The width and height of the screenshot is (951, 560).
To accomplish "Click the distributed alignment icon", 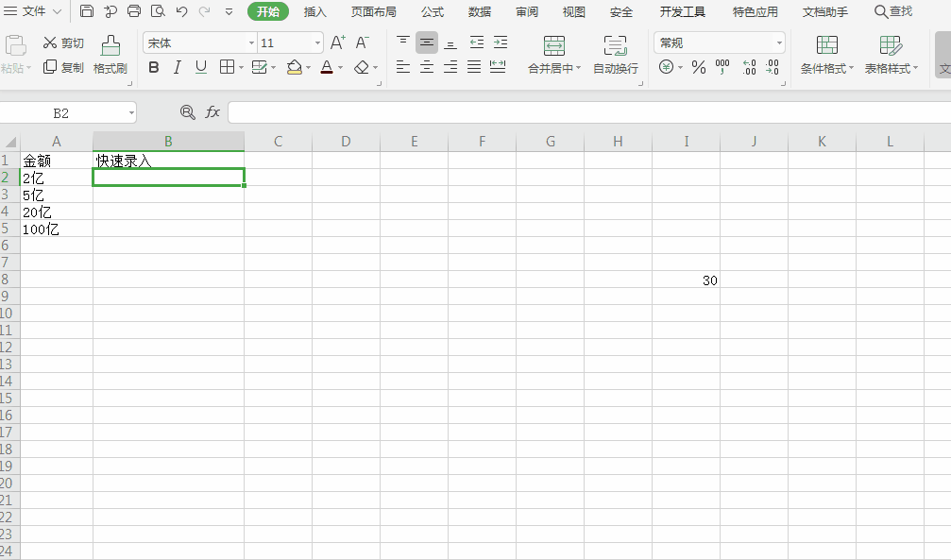I will pos(498,67).
